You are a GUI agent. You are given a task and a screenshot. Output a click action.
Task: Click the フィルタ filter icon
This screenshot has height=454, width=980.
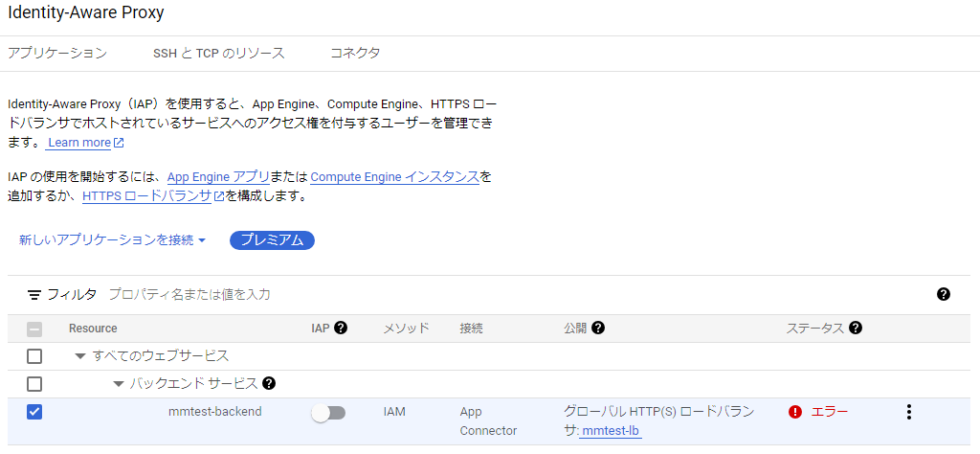point(34,294)
